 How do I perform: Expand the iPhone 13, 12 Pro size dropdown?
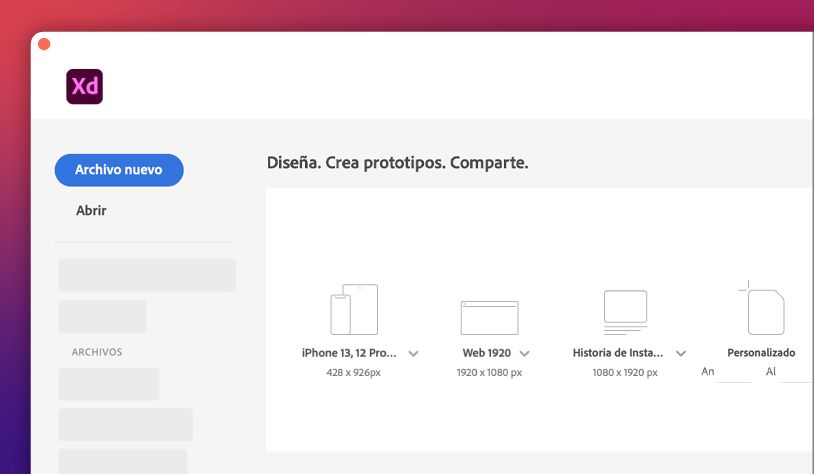pyautogui.click(x=414, y=353)
